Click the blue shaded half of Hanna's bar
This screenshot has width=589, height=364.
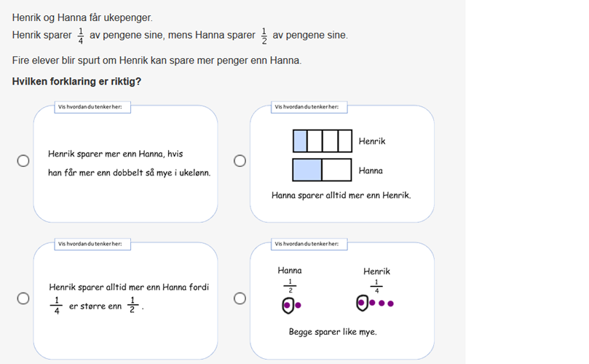click(x=307, y=170)
